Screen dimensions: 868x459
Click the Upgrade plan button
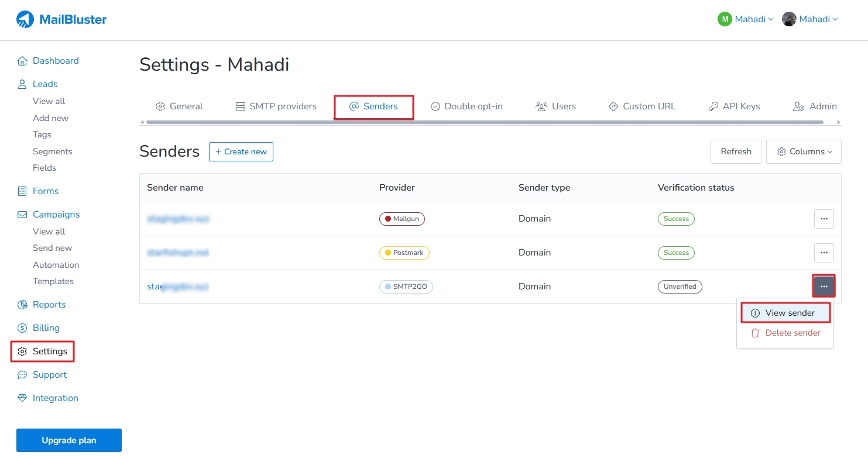[69, 440]
